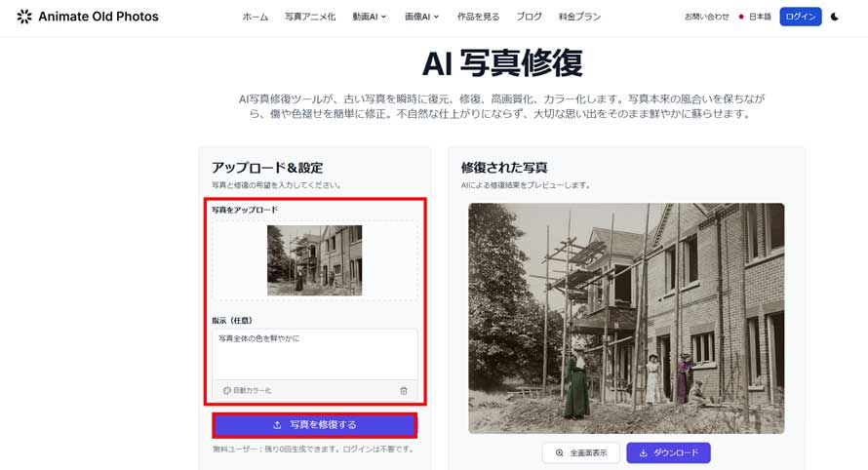Click the Animate Old Photos logo icon
868x470 pixels.
24,17
